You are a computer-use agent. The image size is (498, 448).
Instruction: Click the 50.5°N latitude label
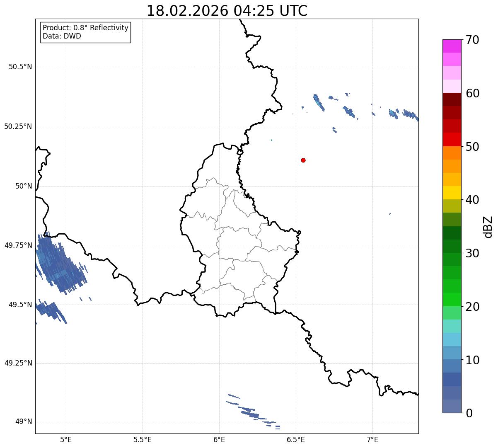20,67
